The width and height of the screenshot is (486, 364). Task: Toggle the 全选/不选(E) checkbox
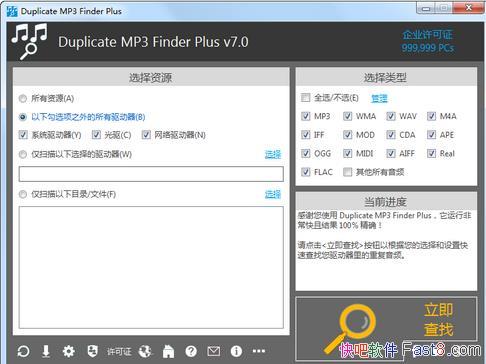(x=305, y=98)
